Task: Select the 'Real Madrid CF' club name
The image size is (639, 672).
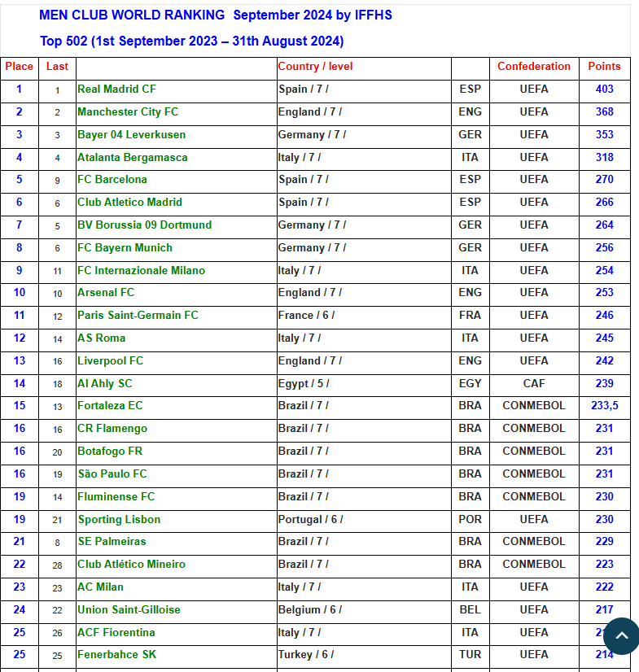Action: (x=116, y=89)
